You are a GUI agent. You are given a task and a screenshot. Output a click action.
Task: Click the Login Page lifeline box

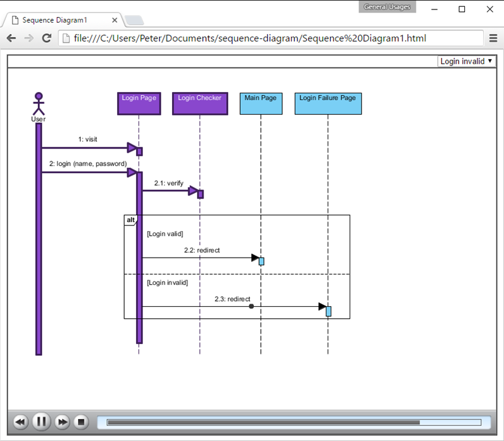tap(139, 103)
